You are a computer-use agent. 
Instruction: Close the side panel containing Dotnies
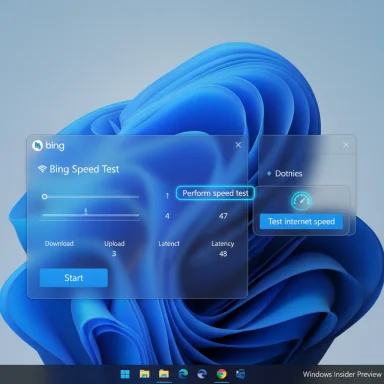point(346,145)
